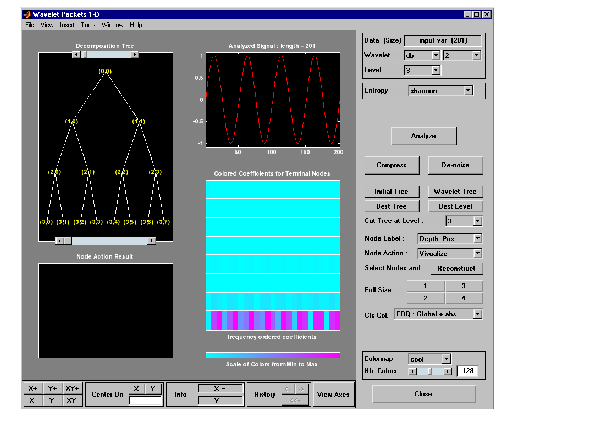Open the Help menu
Viewport: 600px width, 435px height.
click(x=134, y=24)
